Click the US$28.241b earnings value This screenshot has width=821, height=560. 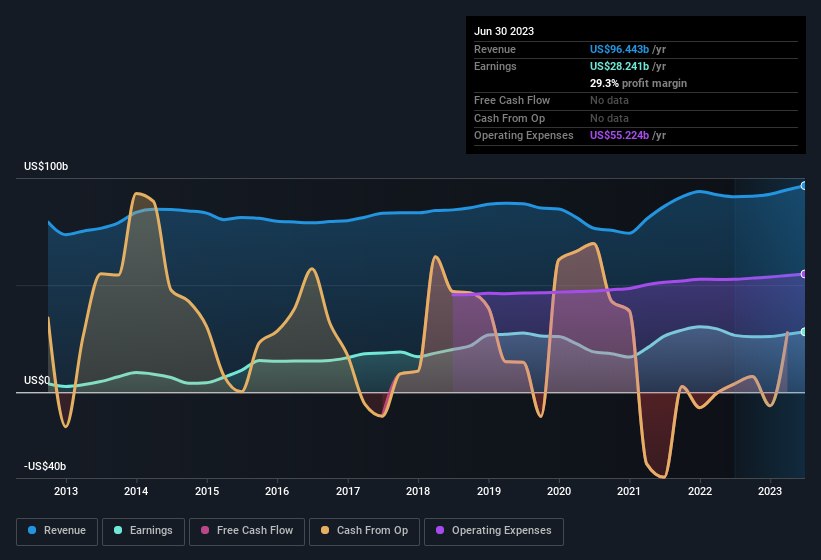coord(619,66)
